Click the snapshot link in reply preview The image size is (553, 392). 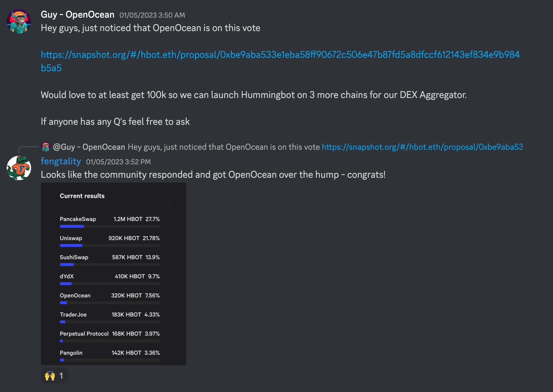click(422, 147)
